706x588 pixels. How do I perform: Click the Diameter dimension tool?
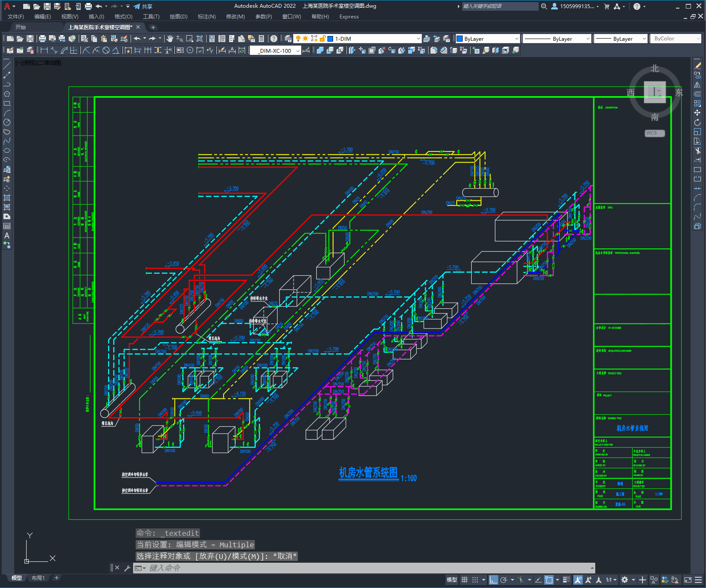[106, 50]
